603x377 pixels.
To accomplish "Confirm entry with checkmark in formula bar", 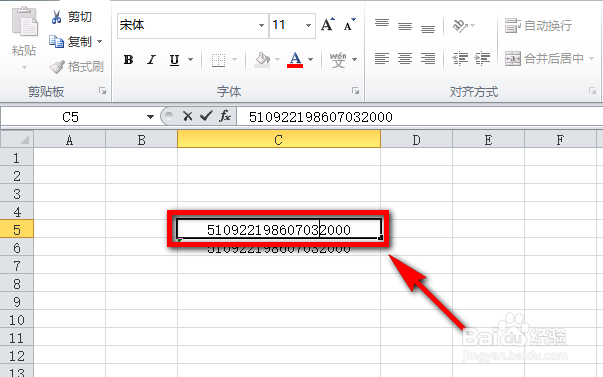I will point(206,116).
